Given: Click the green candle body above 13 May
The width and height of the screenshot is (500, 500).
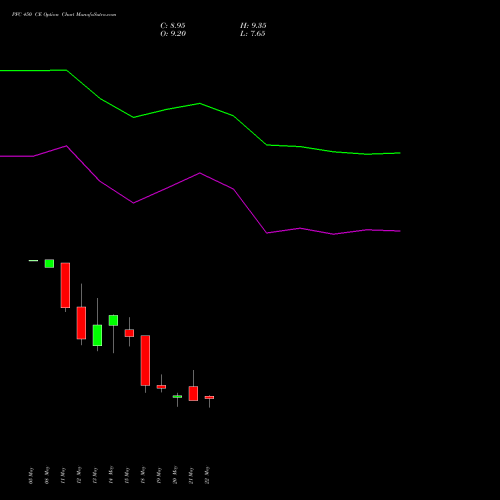Looking at the screenshot, I should [x=97, y=335].
